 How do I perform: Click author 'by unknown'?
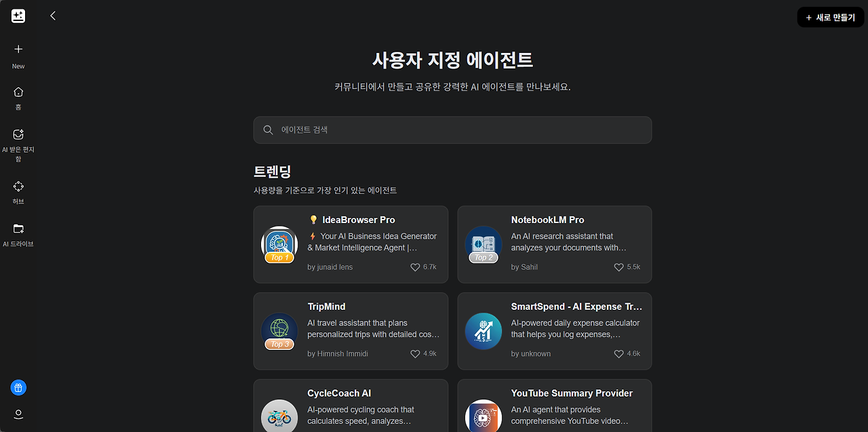tap(531, 354)
